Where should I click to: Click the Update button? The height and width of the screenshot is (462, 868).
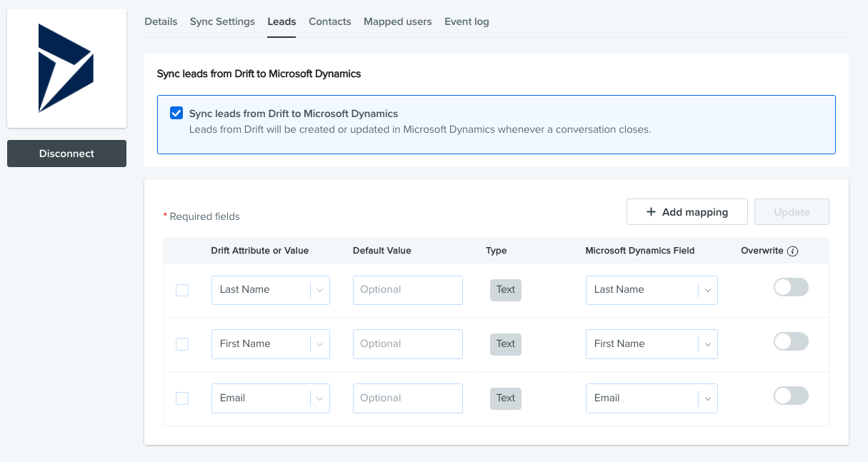point(792,212)
